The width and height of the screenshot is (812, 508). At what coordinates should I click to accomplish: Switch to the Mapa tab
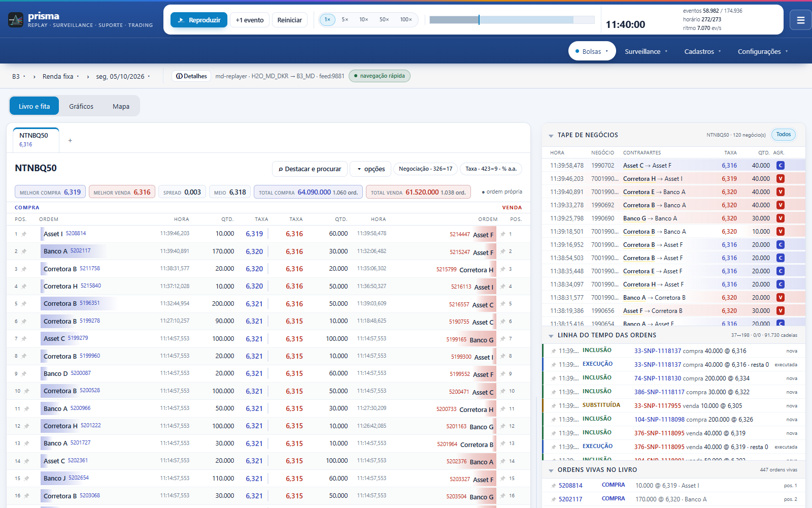point(121,106)
